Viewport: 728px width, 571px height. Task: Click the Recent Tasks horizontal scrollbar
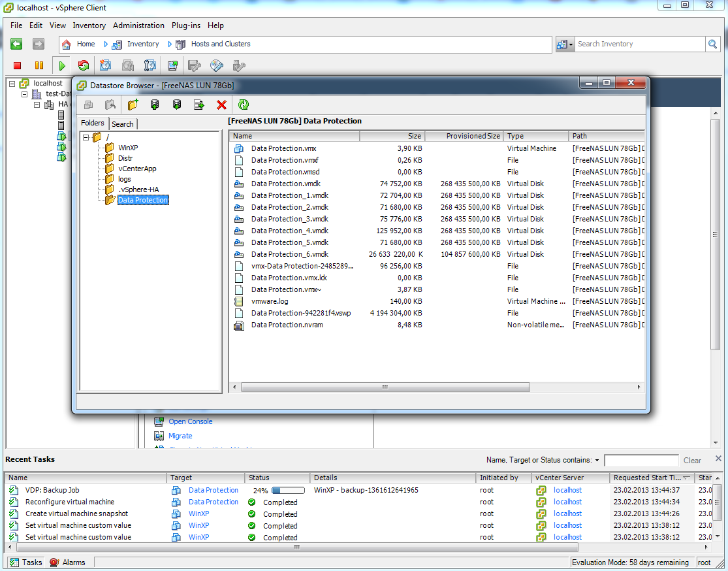tap(296, 547)
